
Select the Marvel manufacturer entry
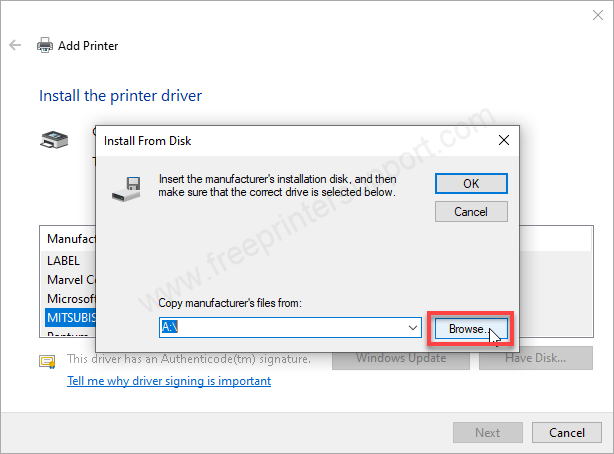[x=70, y=279]
